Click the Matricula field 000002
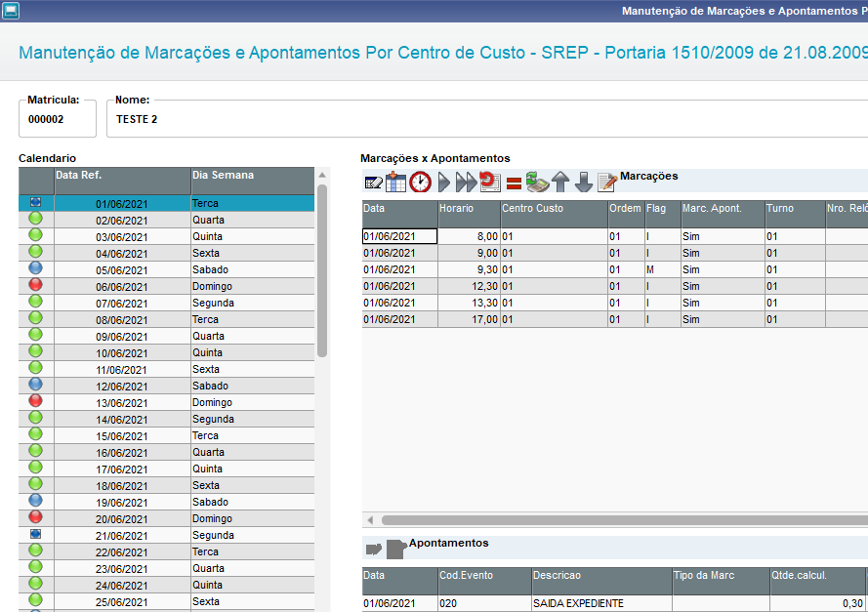The image size is (868, 612). click(x=58, y=119)
